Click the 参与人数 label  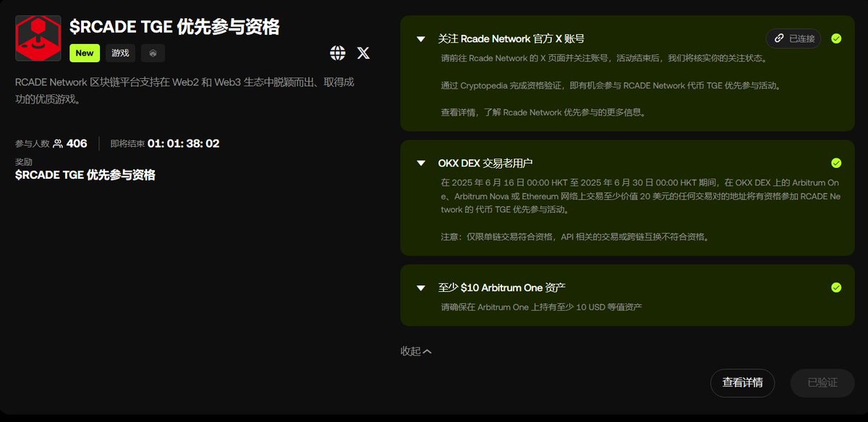pos(33,143)
